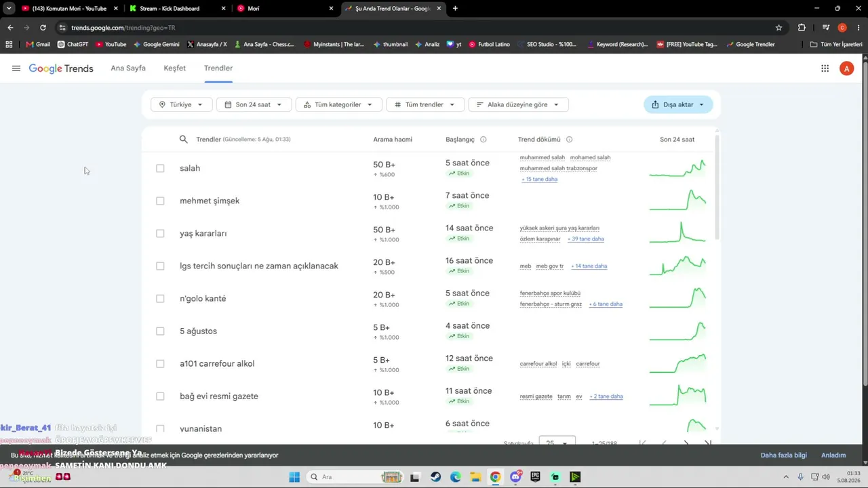
Task: Open Epic Games launcher from taskbar
Action: (x=535, y=477)
